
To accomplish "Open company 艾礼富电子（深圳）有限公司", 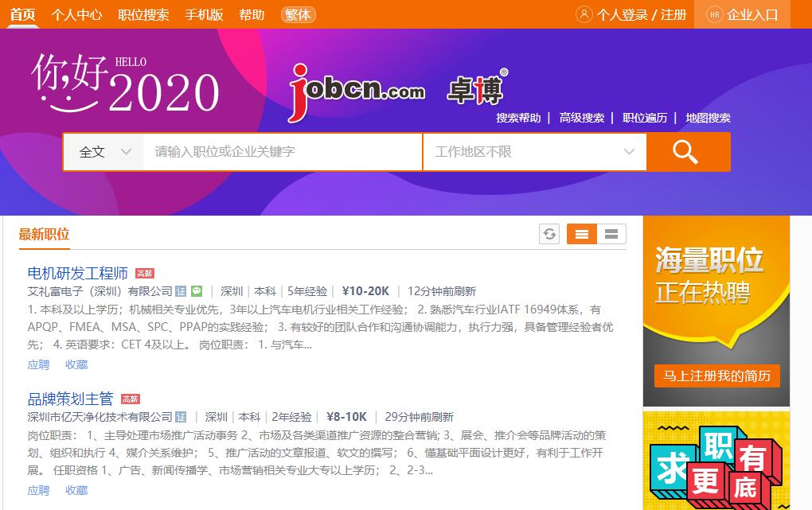I will pos(100,291).
